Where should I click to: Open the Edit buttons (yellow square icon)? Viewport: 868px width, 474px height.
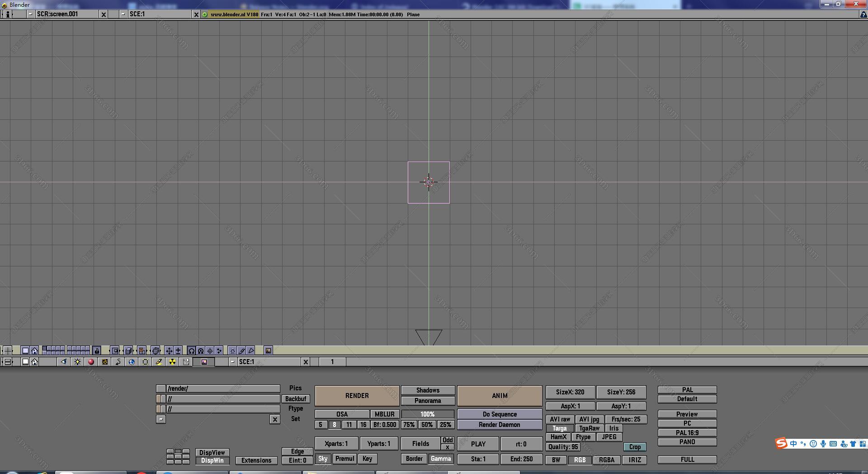click(146, 362)
